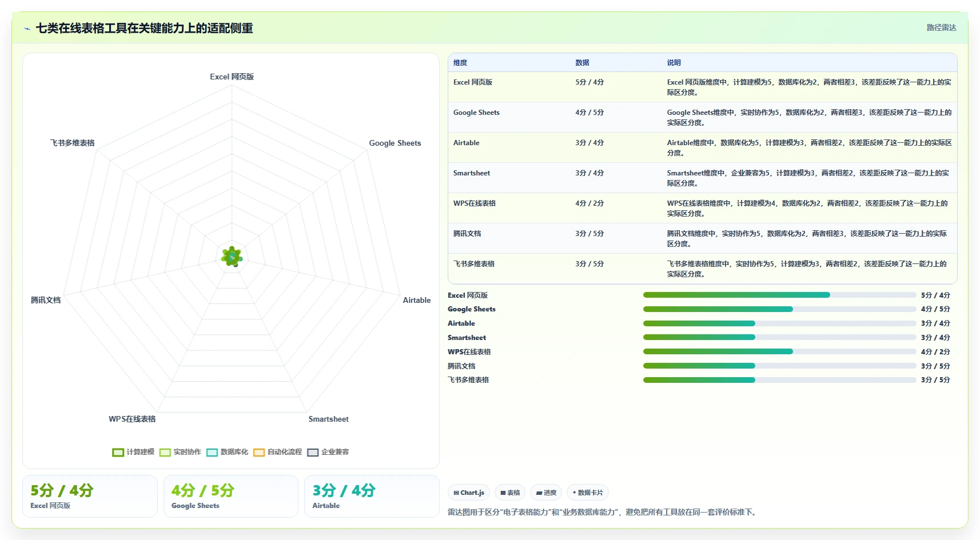Screen dimensions: 980x540
Task: Click the 表格 tag chip
Action: [510, 493]
